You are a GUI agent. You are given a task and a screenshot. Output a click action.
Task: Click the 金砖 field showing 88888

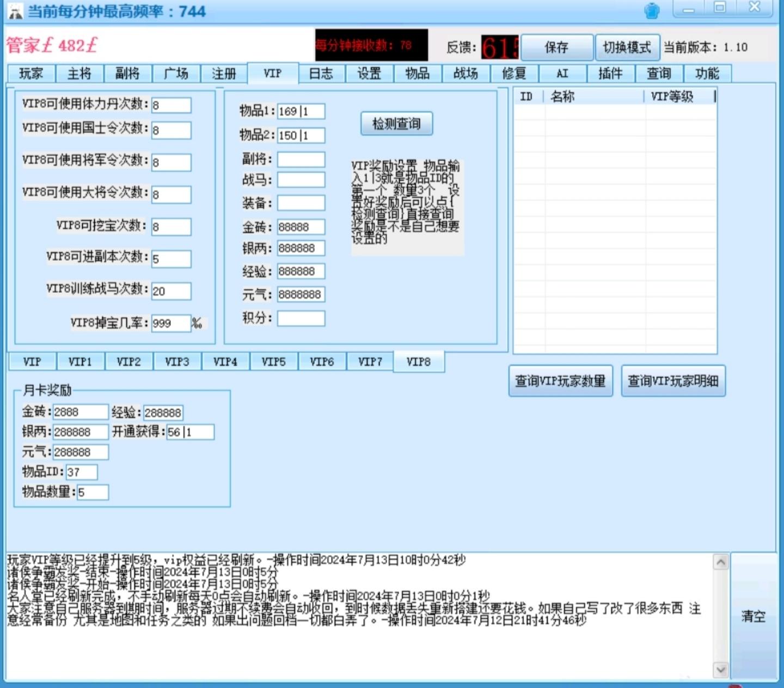[301, 226]
